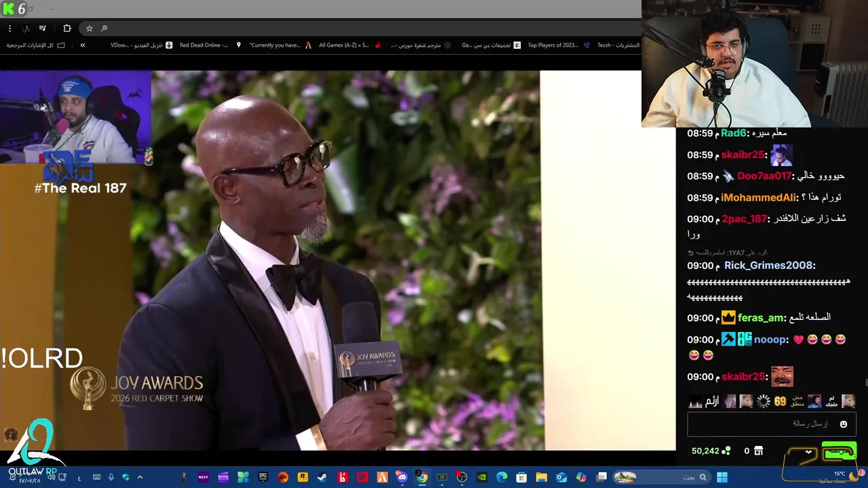The height and width of the screenshot is (488, 868).
Task: Open the chat shop store icon
Action: click(758, 451)
